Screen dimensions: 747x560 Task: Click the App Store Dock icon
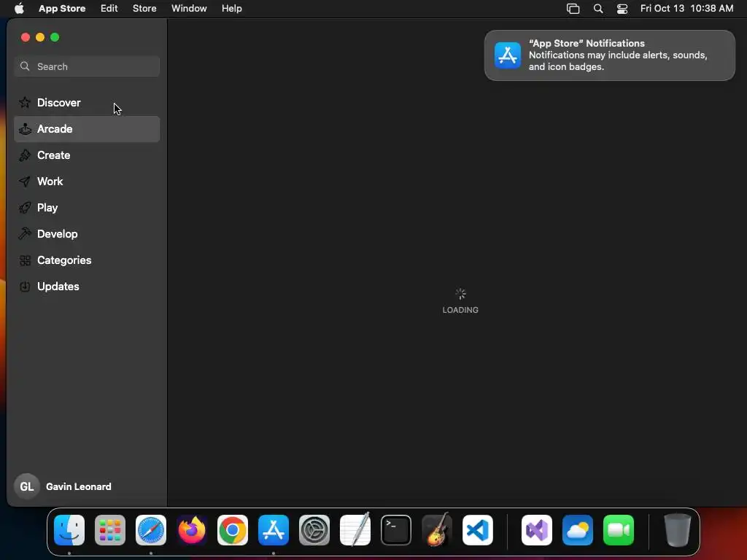point(274,530)
